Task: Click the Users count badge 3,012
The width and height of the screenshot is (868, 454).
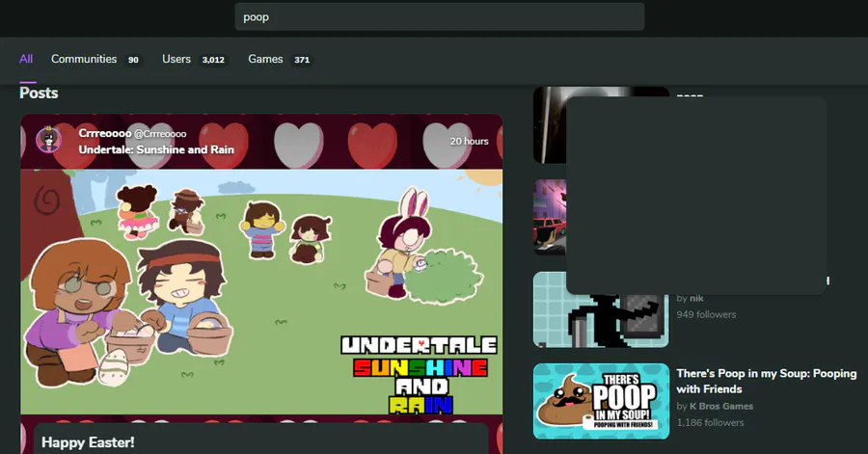Action: (x=213, y=60)
